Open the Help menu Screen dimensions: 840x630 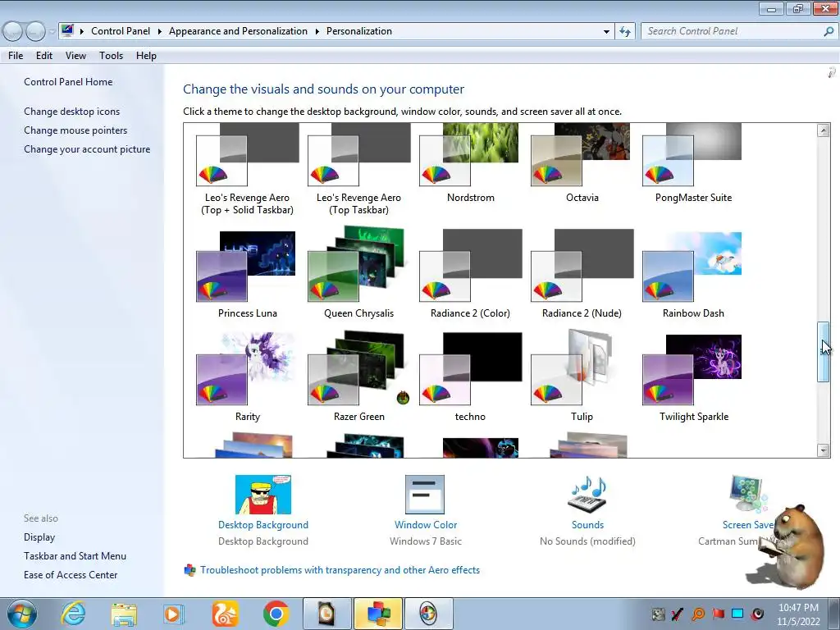point(146,56)
